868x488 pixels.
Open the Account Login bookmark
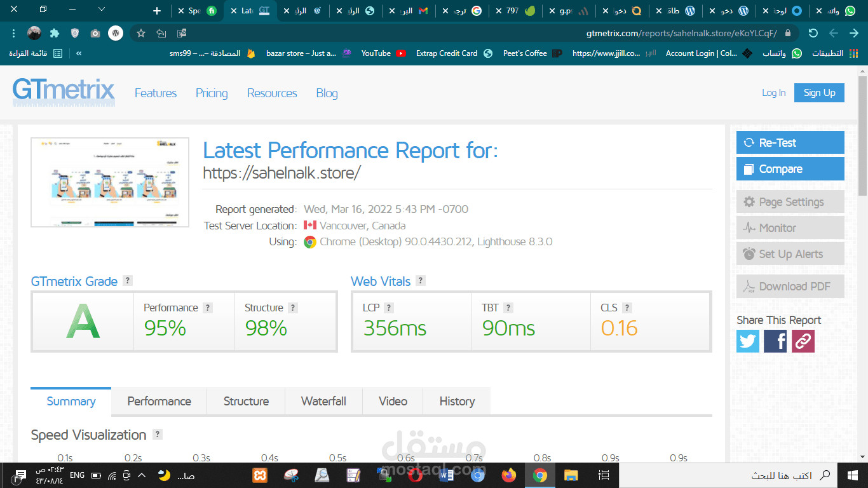(x=709, y=53)
